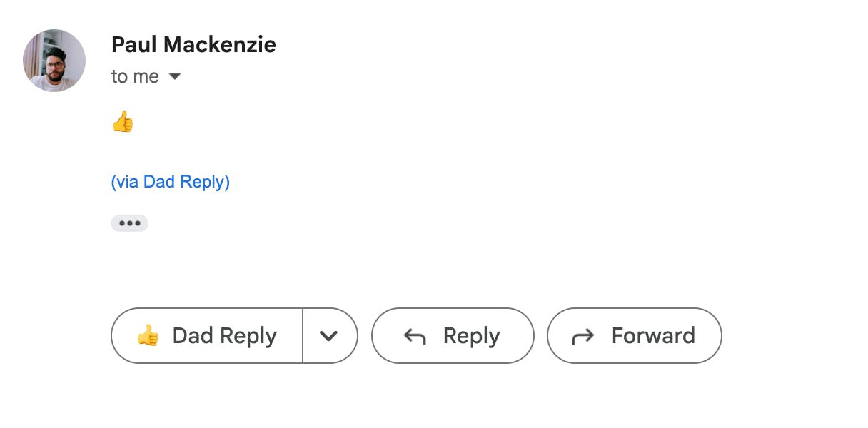
Task: Click the right-pointing forward arrow icon
Action: (583, 336)
